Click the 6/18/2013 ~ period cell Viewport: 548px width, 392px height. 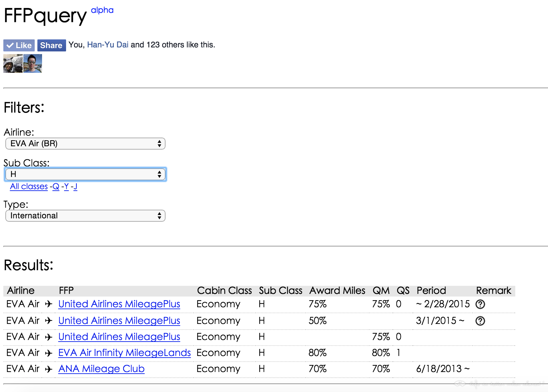(x=443, y=369)
